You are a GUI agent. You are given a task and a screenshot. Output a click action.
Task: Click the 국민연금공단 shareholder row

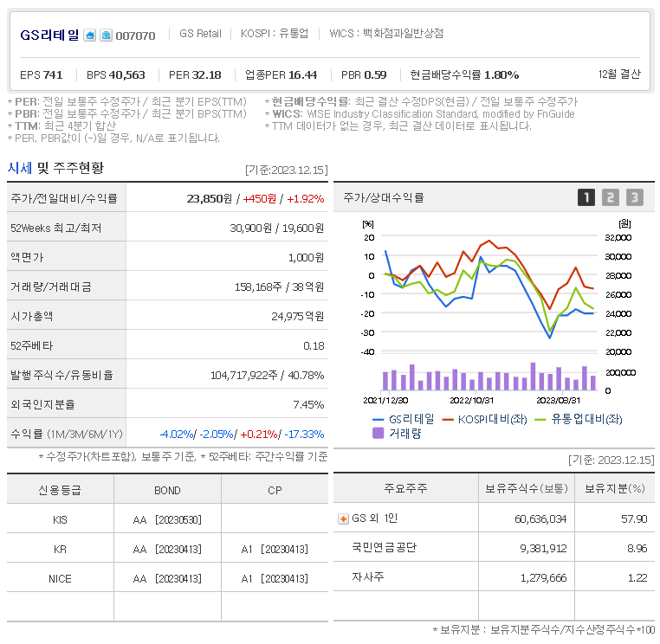(x=384, y=547)
